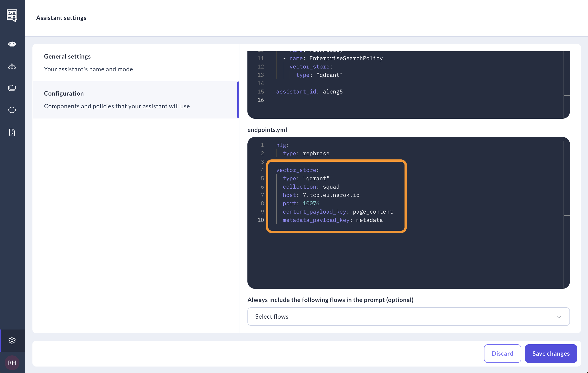588x373 pixels.
Task: Select the user avatar RH icon
Action: (12, 363)
